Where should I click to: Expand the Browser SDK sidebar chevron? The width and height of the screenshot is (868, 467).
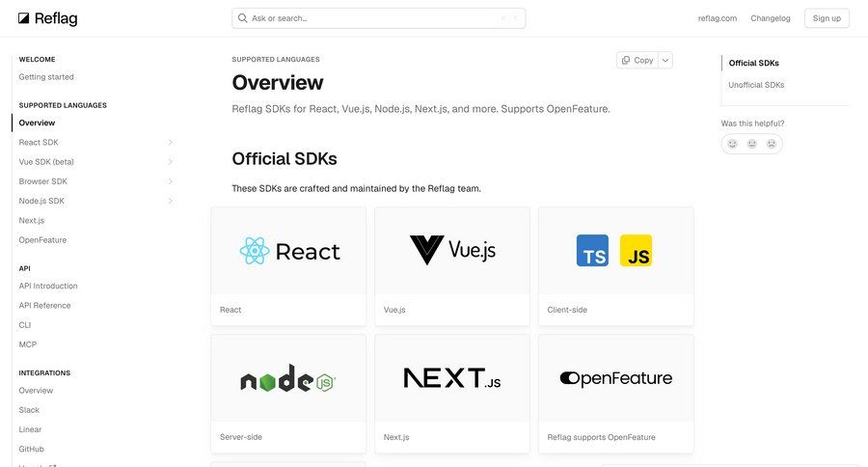pos(171,181)
